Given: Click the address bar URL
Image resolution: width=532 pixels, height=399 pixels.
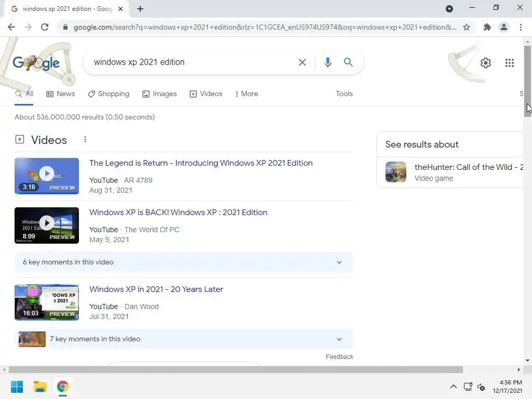Looking at the screenshot, I should click(x=264, y=27).
